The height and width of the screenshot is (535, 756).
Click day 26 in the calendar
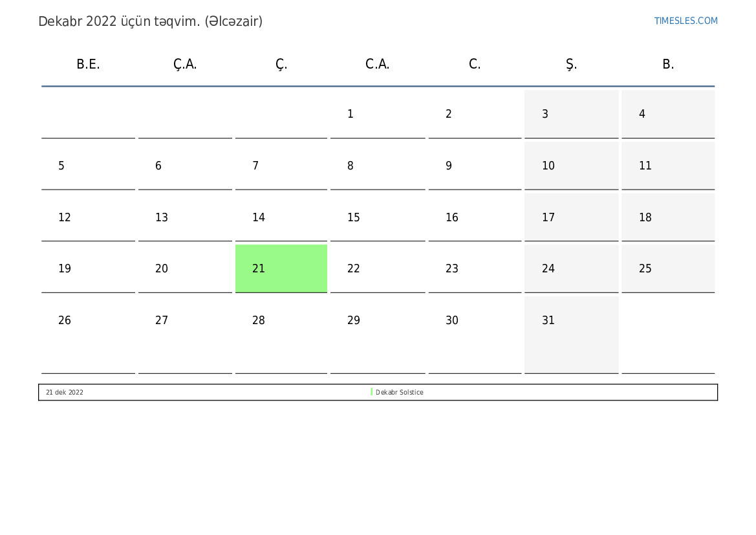tap(88, 334)
